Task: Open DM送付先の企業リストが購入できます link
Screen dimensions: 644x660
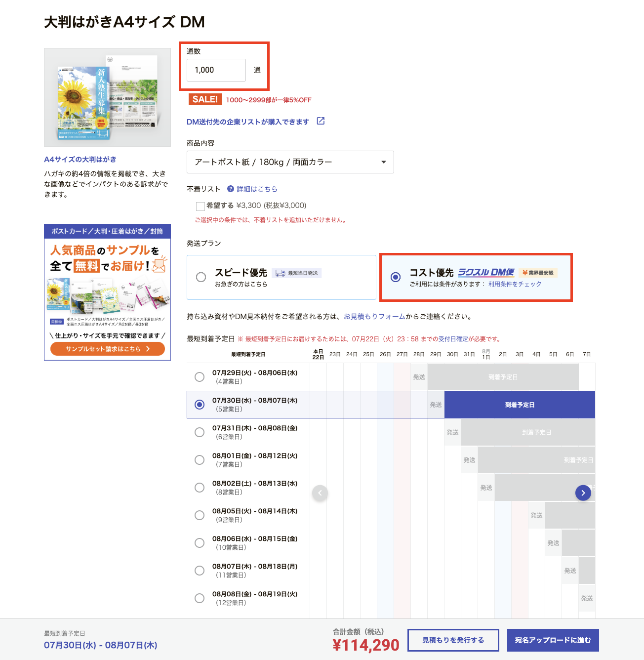Action: [248, 122]
